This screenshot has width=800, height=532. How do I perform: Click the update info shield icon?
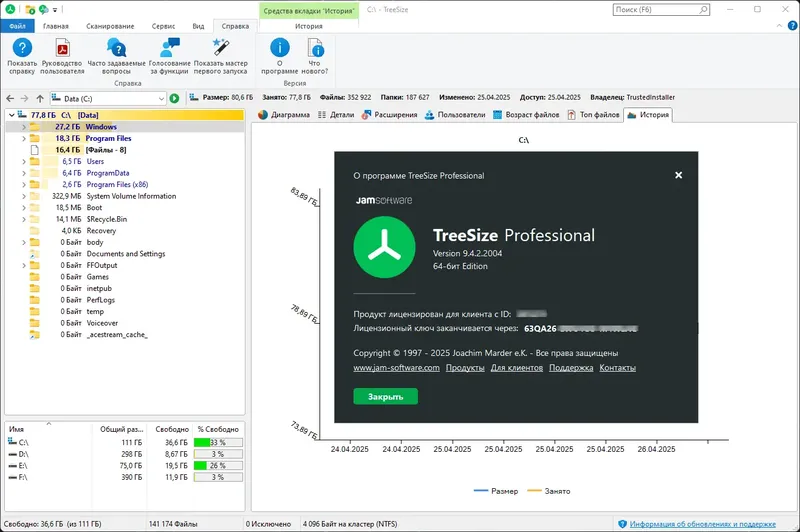pos(622,524)
